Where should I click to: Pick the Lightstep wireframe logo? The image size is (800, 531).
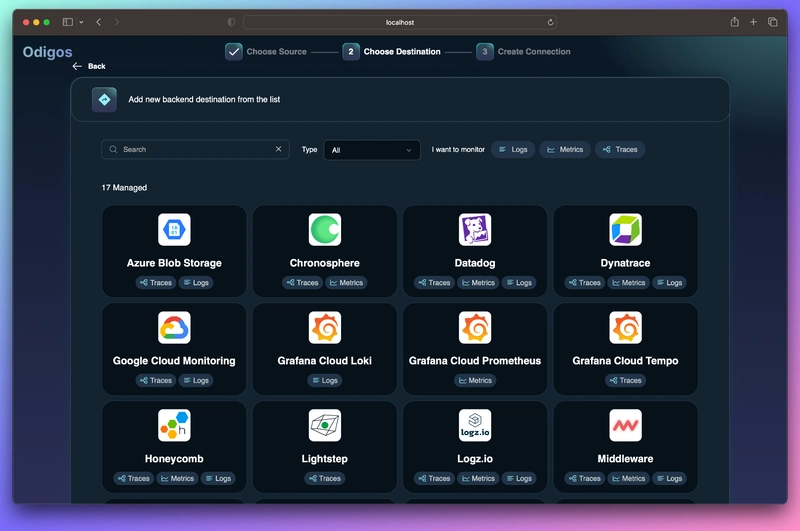(324, 425)
